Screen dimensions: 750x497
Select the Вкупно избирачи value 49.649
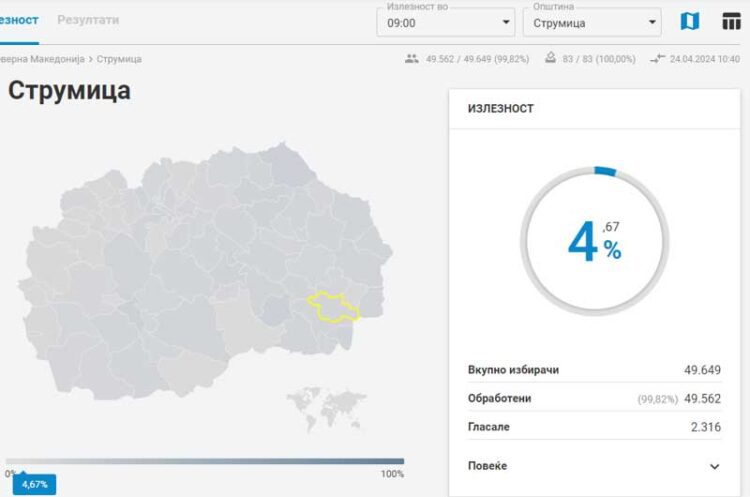point(702,370)
